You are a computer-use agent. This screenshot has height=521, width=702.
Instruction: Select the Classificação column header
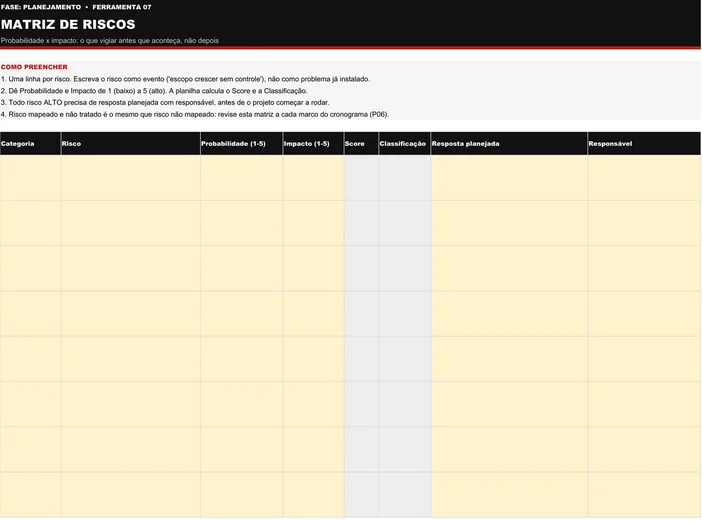pyautogui.click(x=405, y=144)
